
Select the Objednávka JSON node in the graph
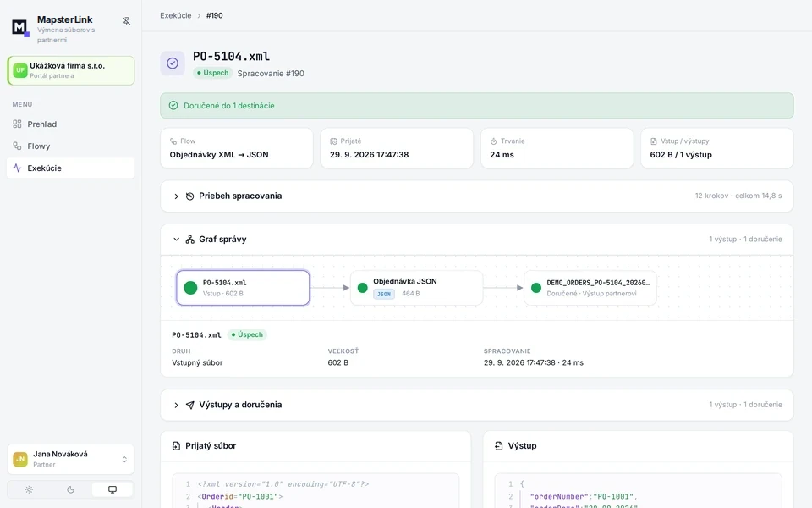416,288
